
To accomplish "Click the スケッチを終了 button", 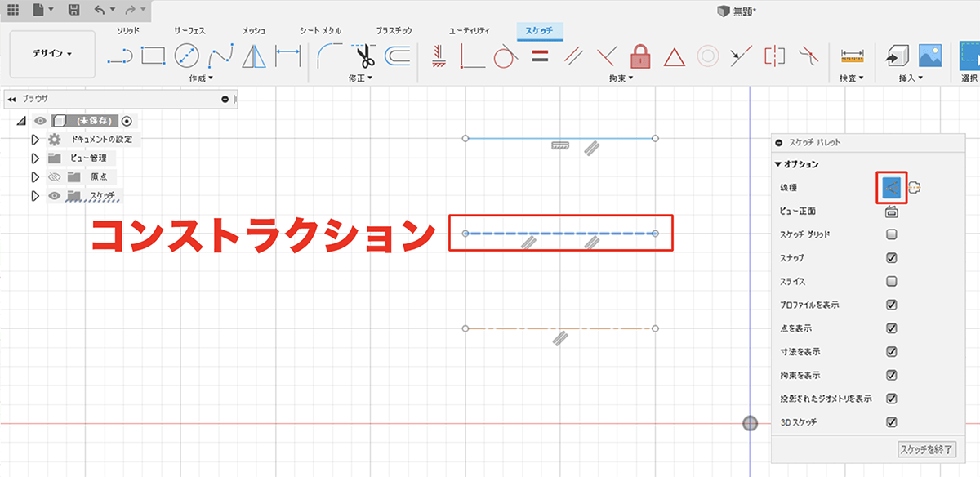I will coord(925,450).
